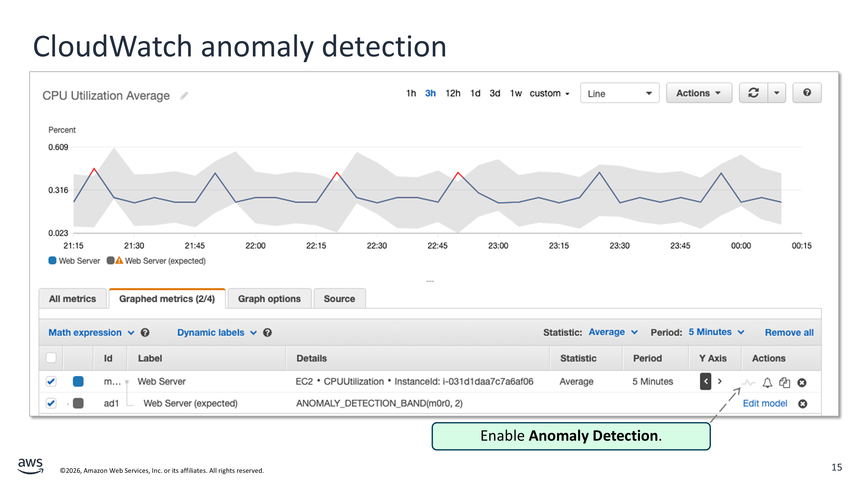Duplicate the Web Server metric with copy icon
This screenshot has width=868, height=488.
[784, 383]
